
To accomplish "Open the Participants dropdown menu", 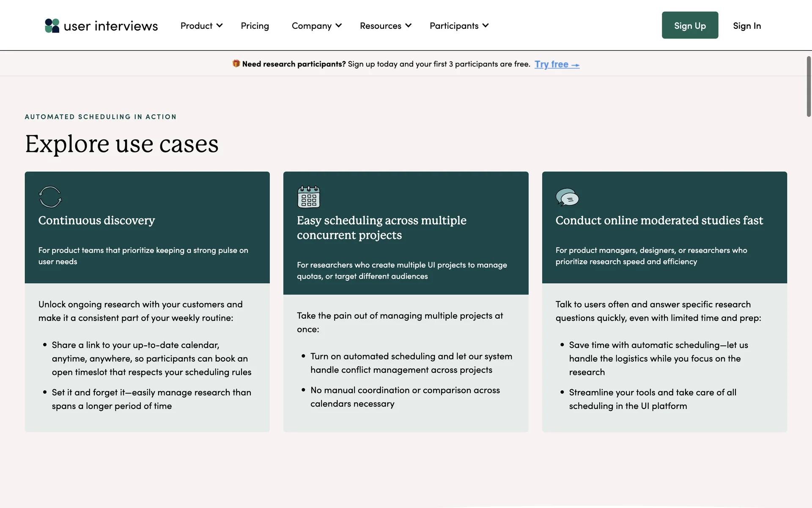I will point(459,26).
